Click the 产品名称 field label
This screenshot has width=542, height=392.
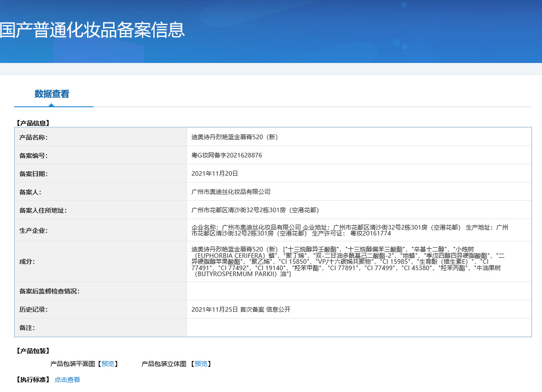(x=33, y=137)
